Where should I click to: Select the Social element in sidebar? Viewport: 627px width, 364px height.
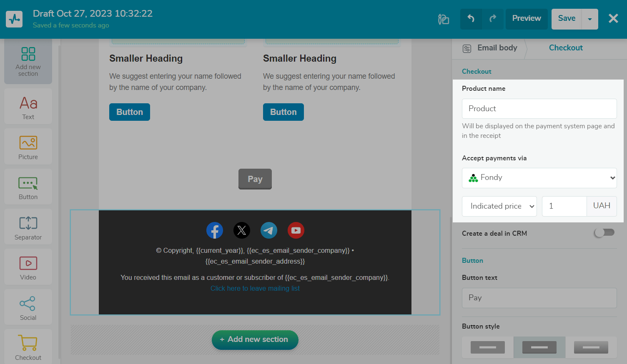[28, 307]
